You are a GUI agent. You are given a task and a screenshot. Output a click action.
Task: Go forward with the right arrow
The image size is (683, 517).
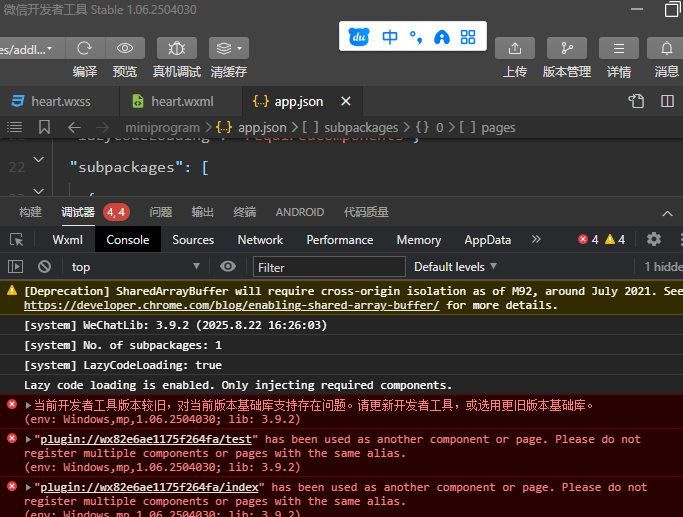[103, 128]
